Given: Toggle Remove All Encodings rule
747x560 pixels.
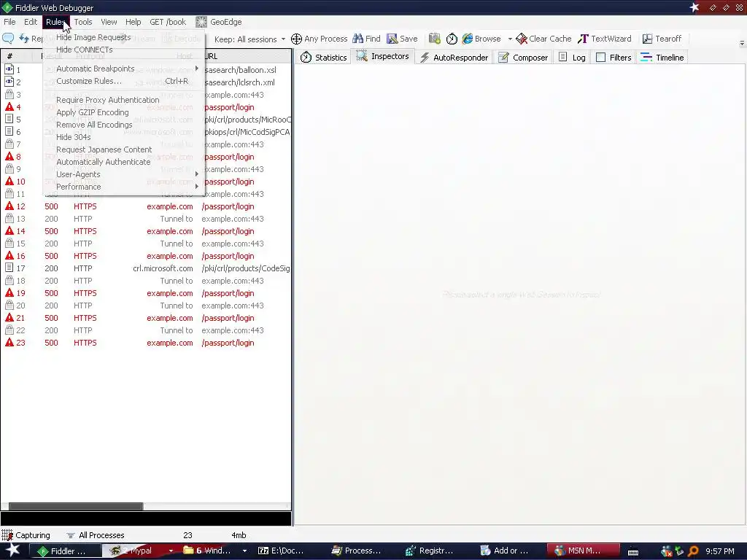Looking at the screenshot, I should click(x=124, y=125).
